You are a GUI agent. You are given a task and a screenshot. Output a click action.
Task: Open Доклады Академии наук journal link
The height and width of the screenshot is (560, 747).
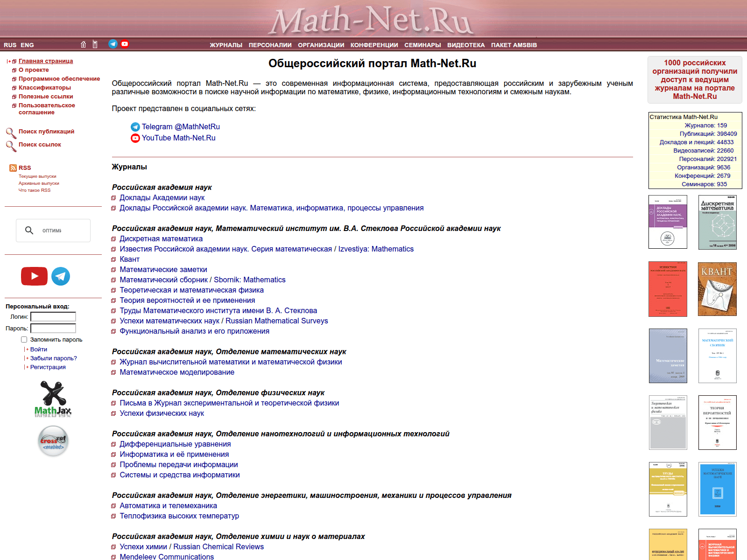162,198
